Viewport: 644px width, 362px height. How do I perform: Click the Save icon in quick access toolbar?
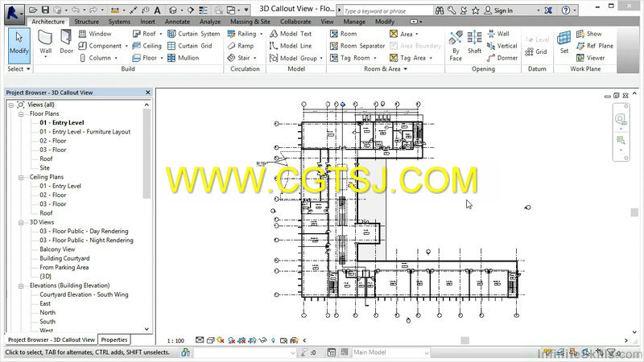point(45,10)
